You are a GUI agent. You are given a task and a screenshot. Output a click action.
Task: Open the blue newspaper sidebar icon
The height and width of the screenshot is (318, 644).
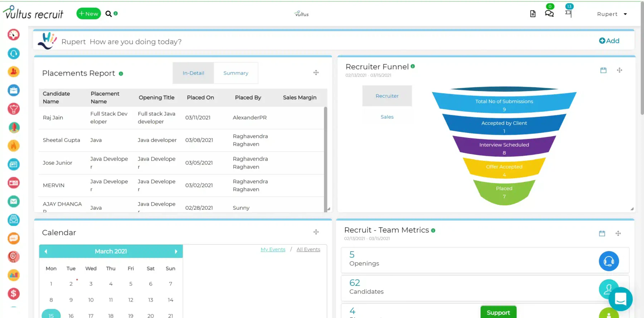(x=14, y=164)
